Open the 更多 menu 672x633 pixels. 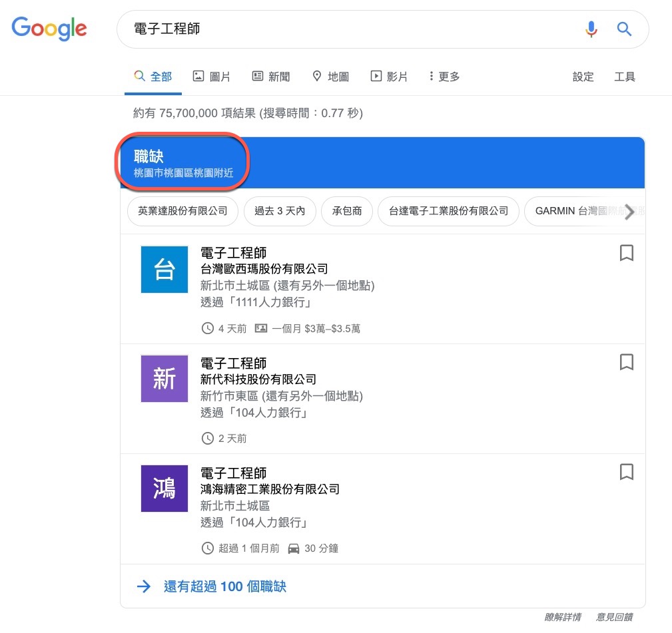[x=444, y=77]
